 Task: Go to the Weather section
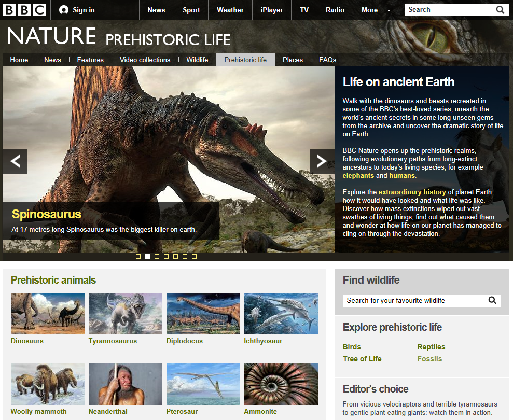tap(230, 9)
